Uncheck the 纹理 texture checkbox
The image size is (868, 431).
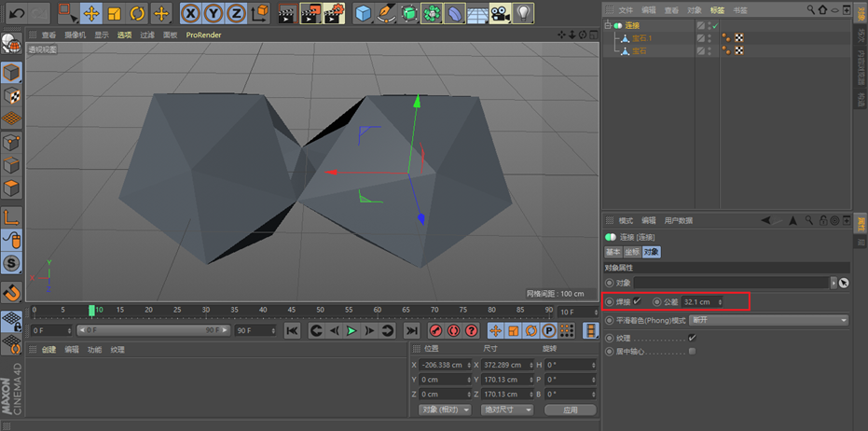point(692,338)
